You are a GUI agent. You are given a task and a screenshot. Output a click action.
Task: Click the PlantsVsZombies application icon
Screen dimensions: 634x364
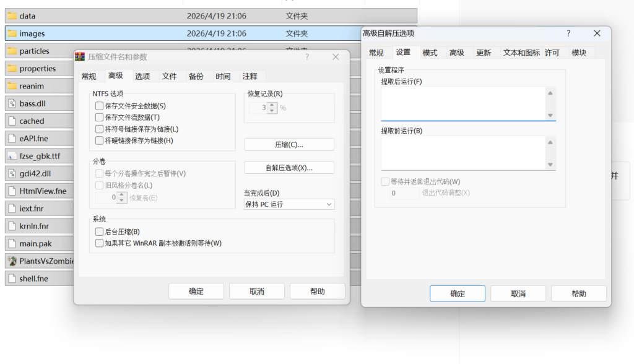12,261
